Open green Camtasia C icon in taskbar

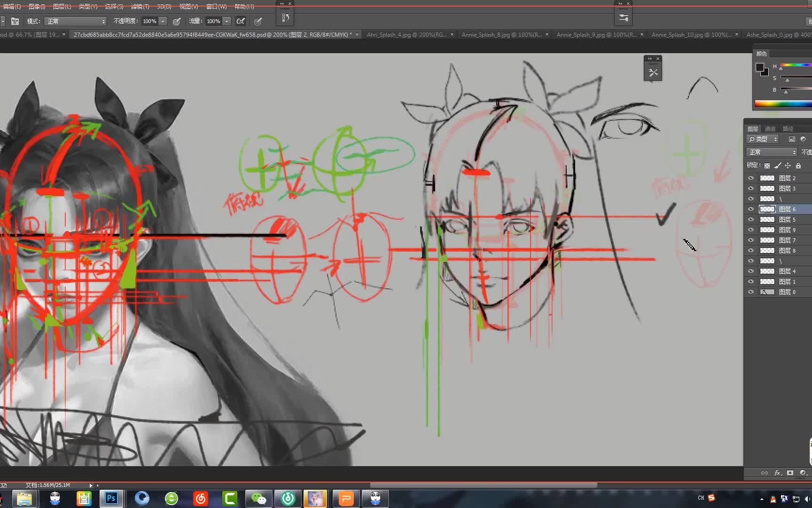[230, 498]
